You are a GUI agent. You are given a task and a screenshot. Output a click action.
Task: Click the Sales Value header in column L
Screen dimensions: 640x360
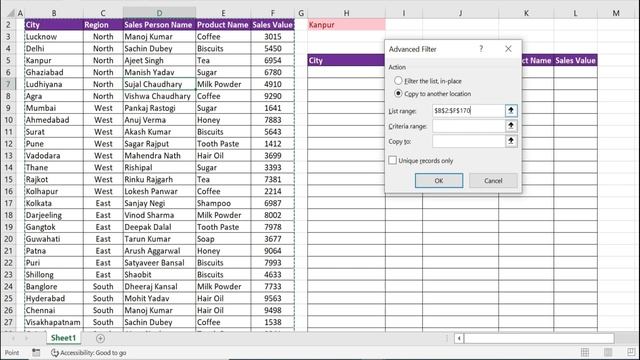pyautogui.click(x=576, y=60)
